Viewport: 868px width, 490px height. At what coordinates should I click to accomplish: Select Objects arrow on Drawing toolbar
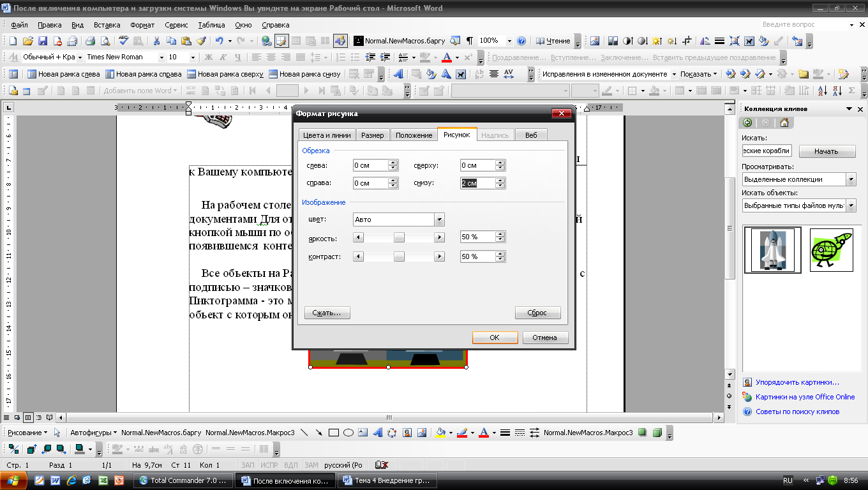[57, 433]
